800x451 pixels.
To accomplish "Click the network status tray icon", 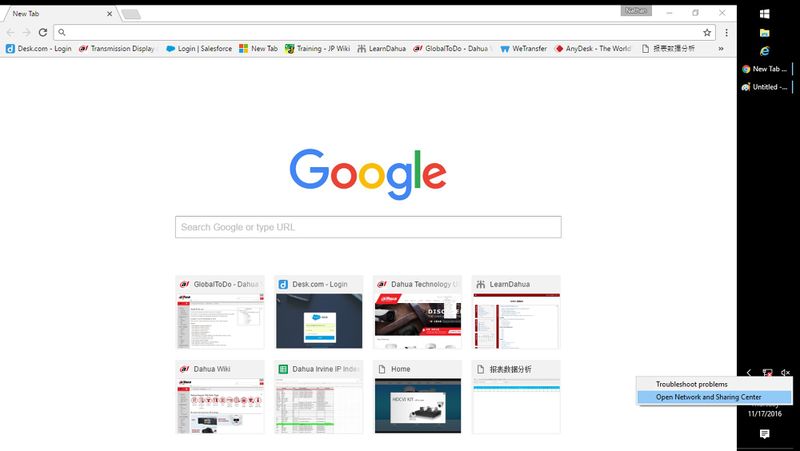I will [x=767, y=372].
